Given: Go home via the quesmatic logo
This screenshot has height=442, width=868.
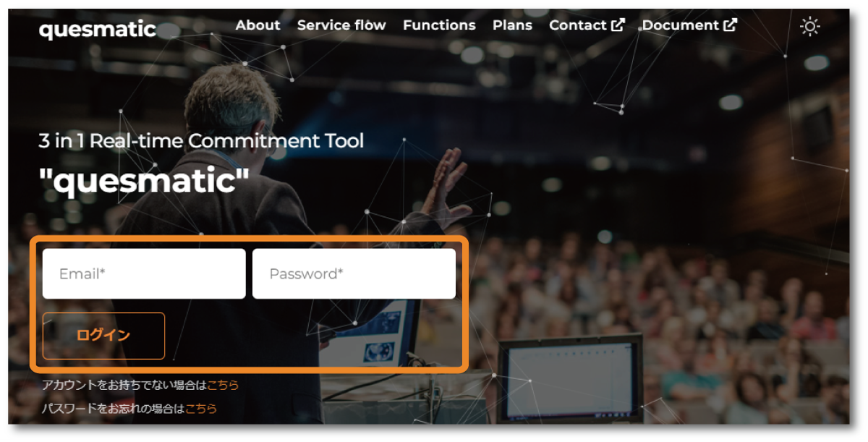Looking at the screenshot, I should (98, 29).
